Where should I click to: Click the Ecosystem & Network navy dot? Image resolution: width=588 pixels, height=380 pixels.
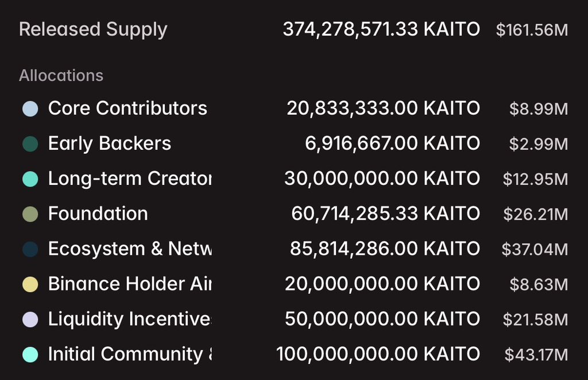click(x=30, y=249)
